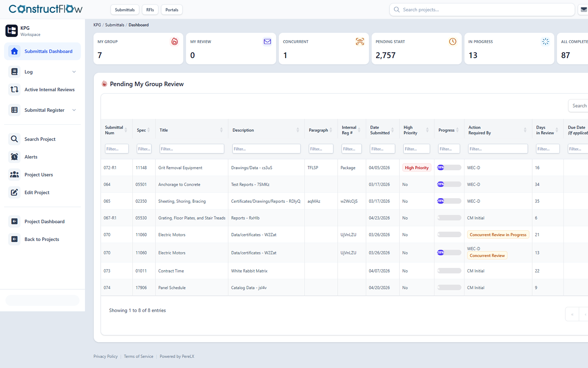Click the Submittals Dashboard home icon

pos(14,51)
